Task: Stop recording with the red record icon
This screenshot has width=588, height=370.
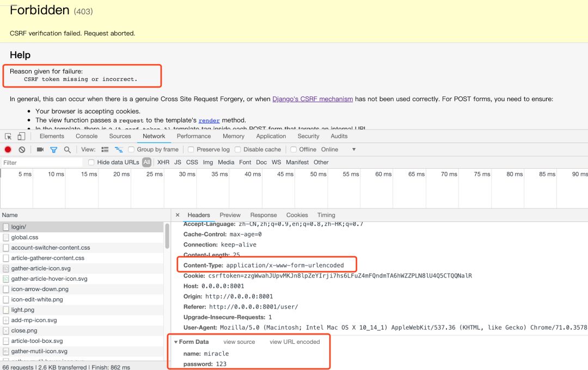Action: (x=8, y=150)
